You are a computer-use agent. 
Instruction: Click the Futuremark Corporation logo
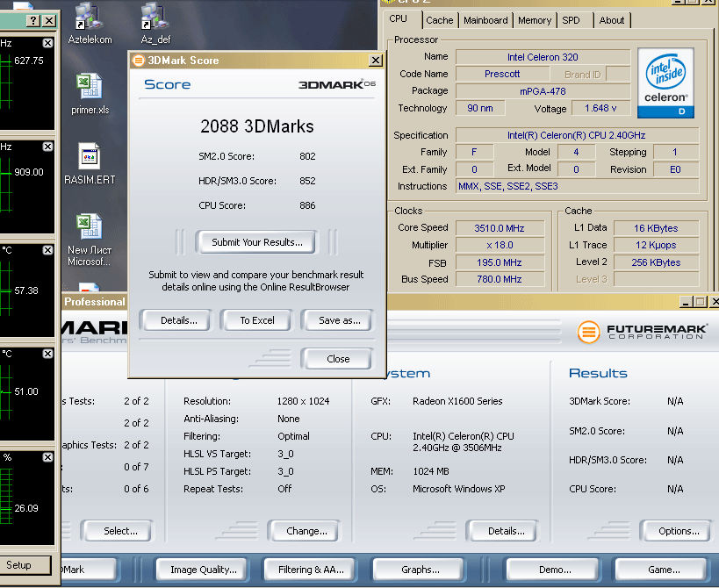[643, 333]
